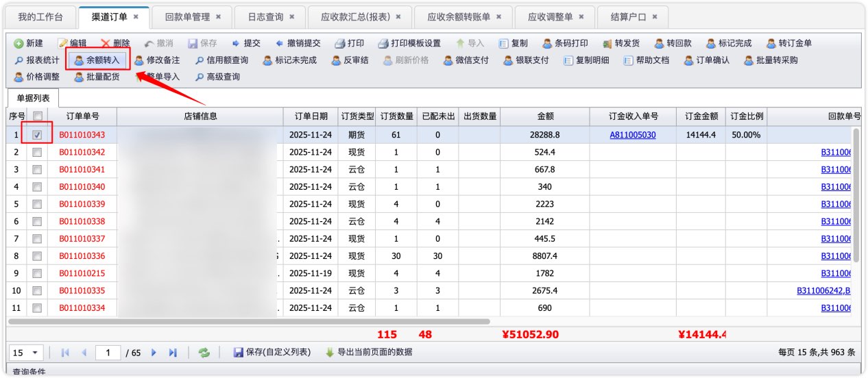This screenshot has width=868, height=378.
Task: Switch to the 日志查询 tab
Action: pyautogui.click(x=271, y=16)
